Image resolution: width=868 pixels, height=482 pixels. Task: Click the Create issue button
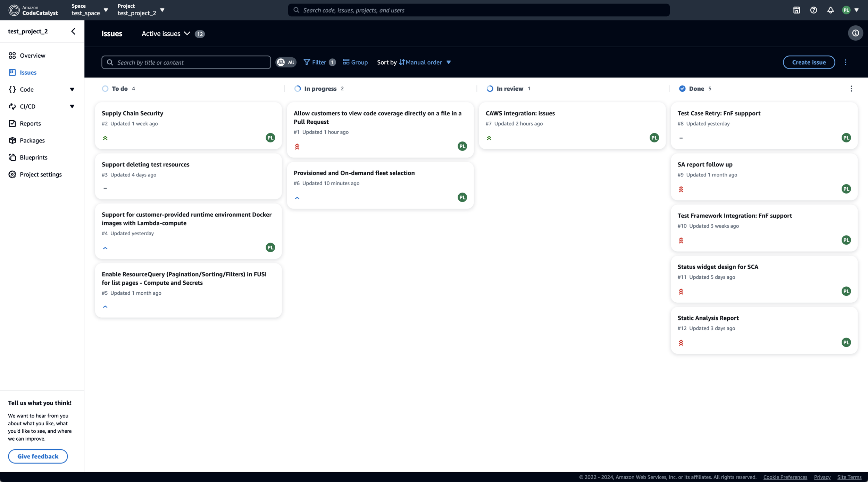point(809,62)
